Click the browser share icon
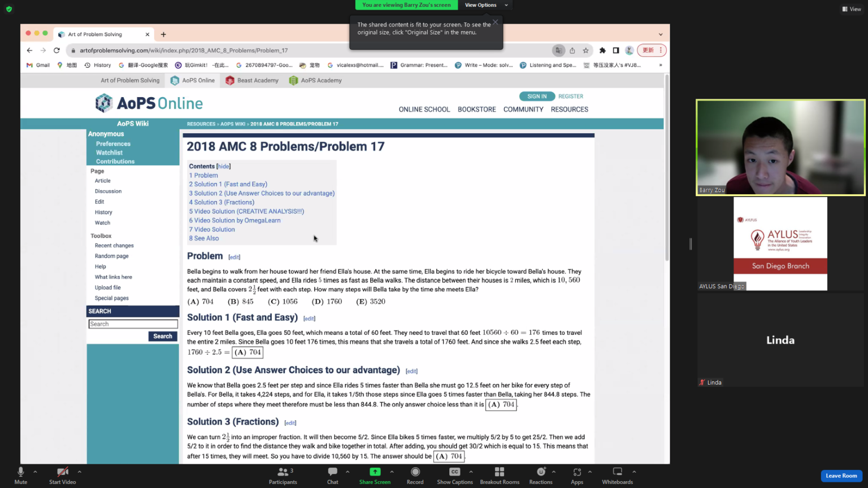This screenshot has width=868, height=488. 572,50
